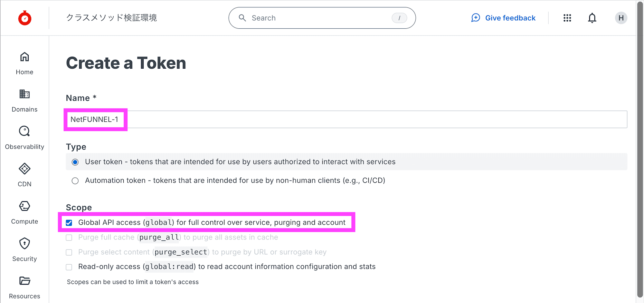Image resolution: width=644 pixels, height=303 pixels.
Task: Tick the Purge full cache checkbox
Action: (69, 238)
